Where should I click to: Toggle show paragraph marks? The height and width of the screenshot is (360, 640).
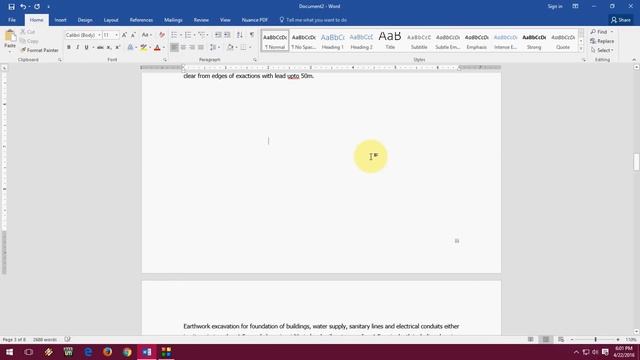point(252,35)
